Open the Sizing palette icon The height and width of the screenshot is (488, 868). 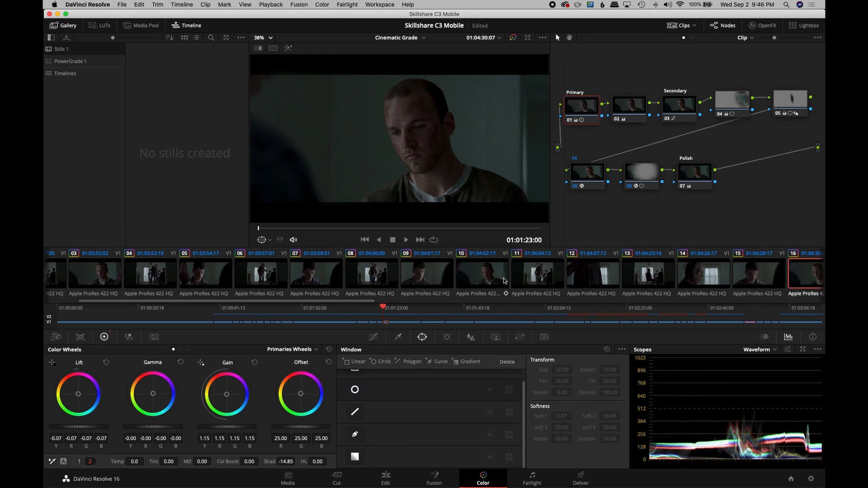tap(520, 337)
